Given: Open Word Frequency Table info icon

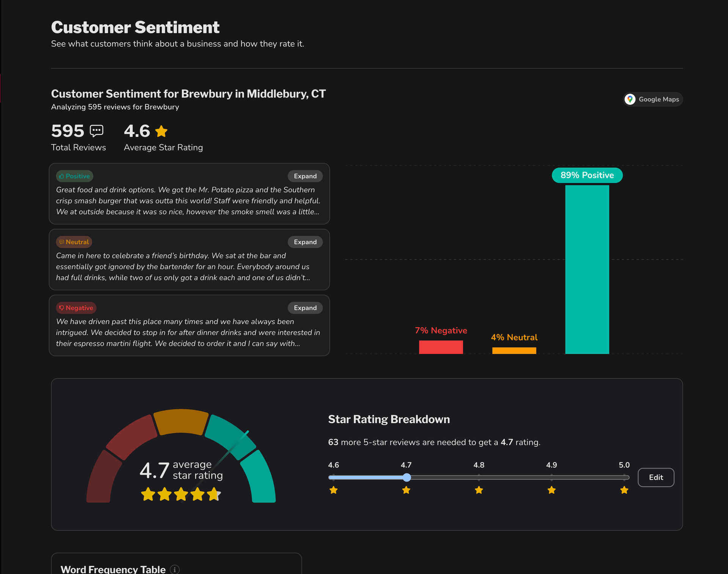Looking at the screenshot, I should point(175,569).
